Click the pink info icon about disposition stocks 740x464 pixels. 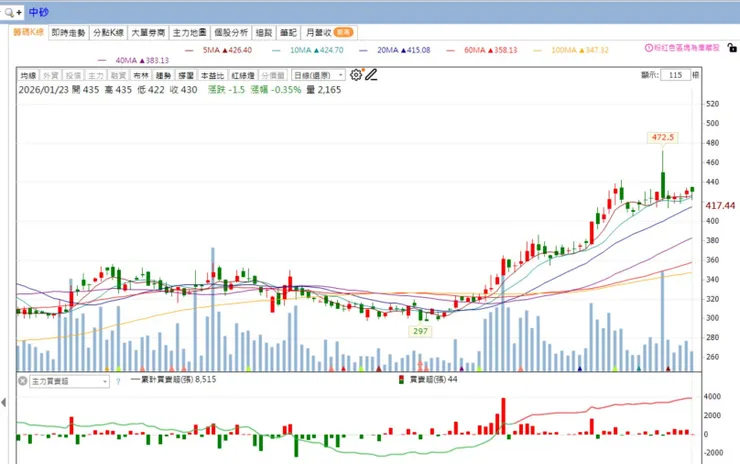pos(648,48)
